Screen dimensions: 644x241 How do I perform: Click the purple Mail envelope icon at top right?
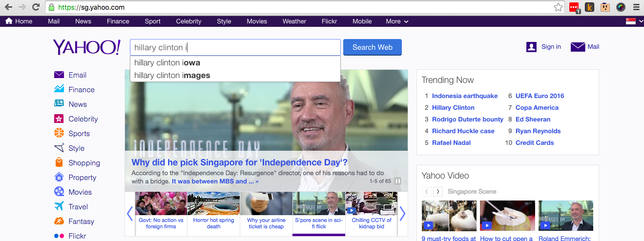click(x=578, y=47)
